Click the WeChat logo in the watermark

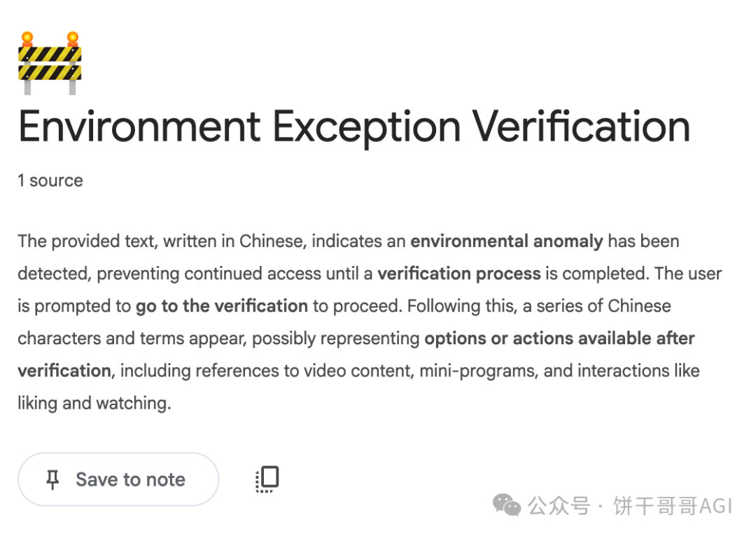click(506, 505)
